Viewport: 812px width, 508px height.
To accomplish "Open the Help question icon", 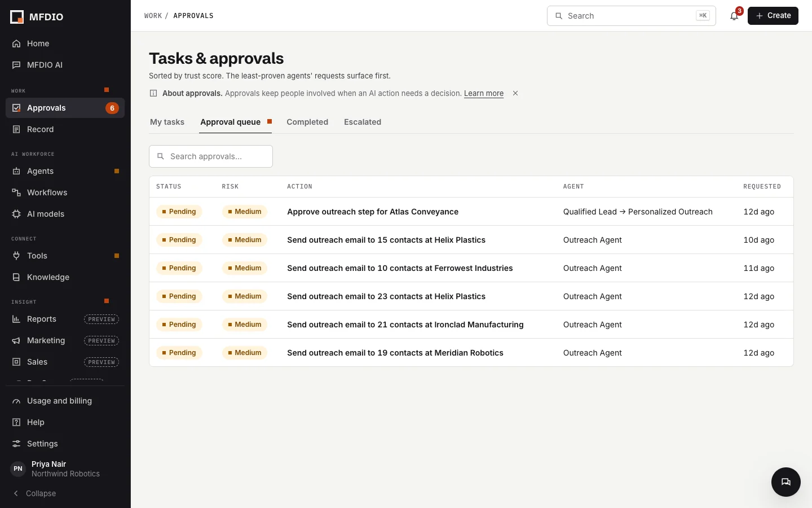I will [16, 422].
